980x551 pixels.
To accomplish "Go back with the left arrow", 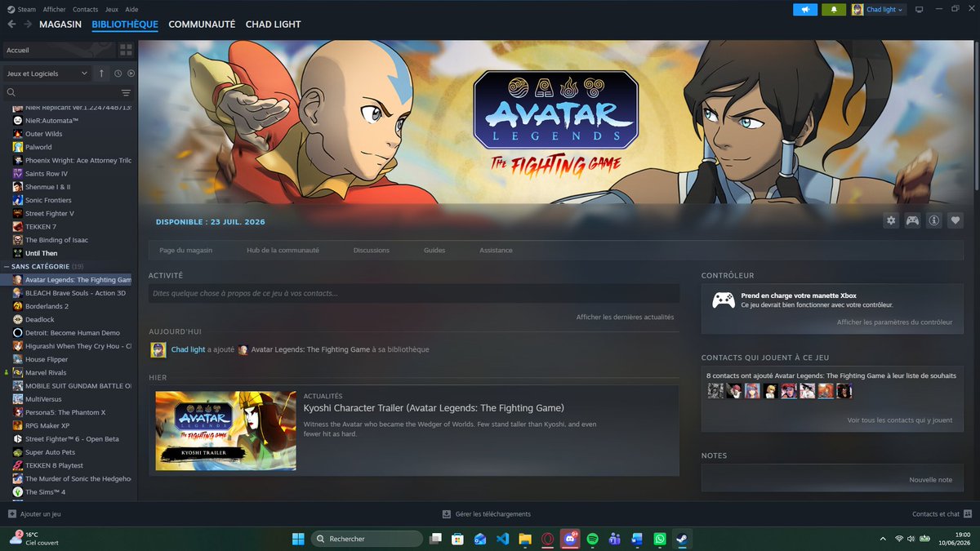I will tap(11, 24).
